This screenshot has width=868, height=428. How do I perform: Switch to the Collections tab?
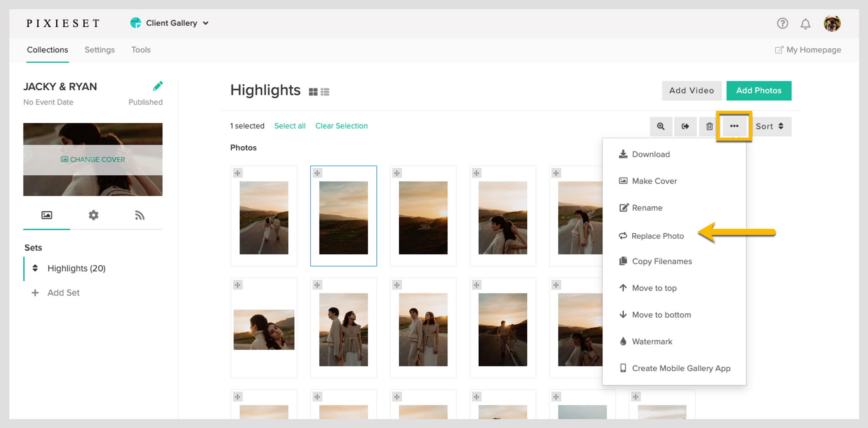[47, 50]
